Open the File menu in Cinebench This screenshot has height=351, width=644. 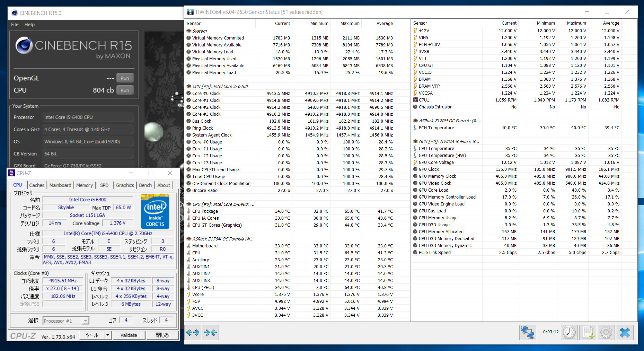[x=15, y=25]
